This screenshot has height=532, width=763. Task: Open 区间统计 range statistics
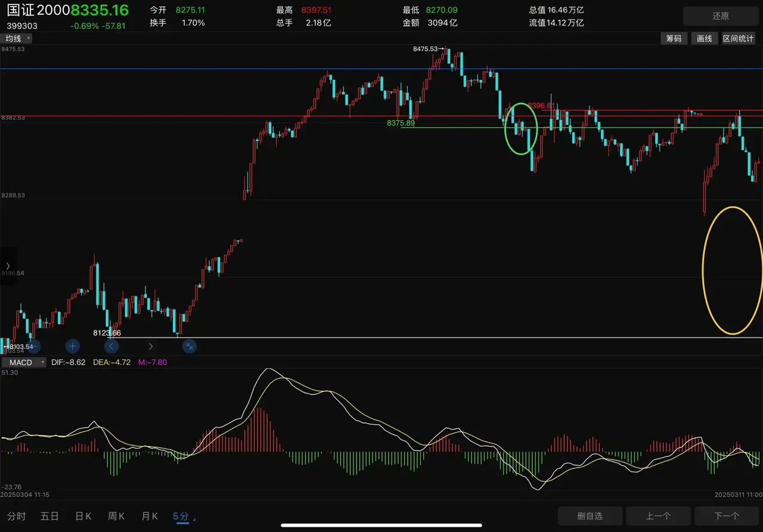click(x=738, y=38)
